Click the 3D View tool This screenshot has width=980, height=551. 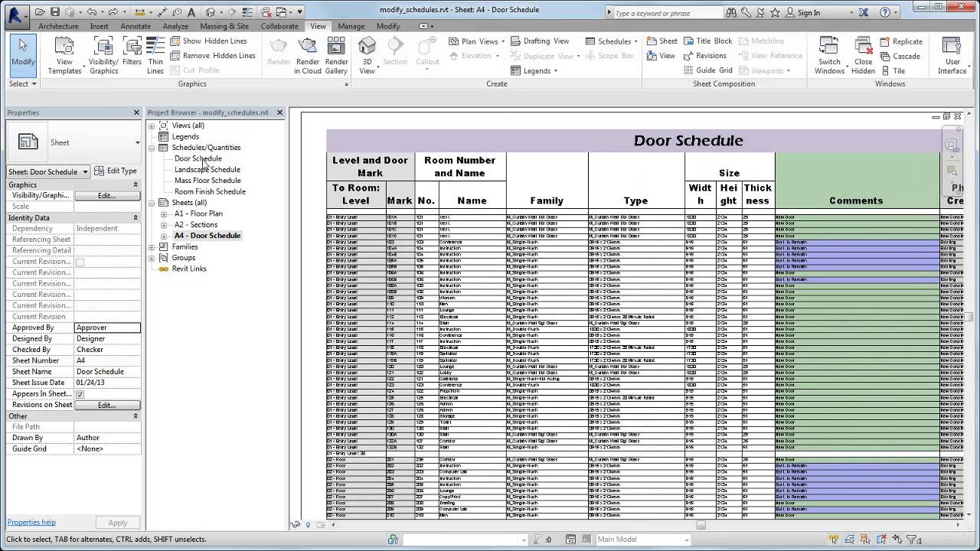pyautogui.click(x=367, y=55)
